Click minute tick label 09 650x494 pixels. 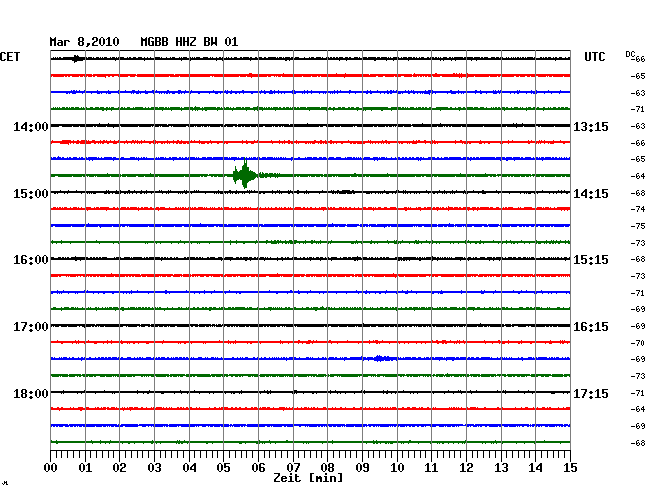point(362,468)
